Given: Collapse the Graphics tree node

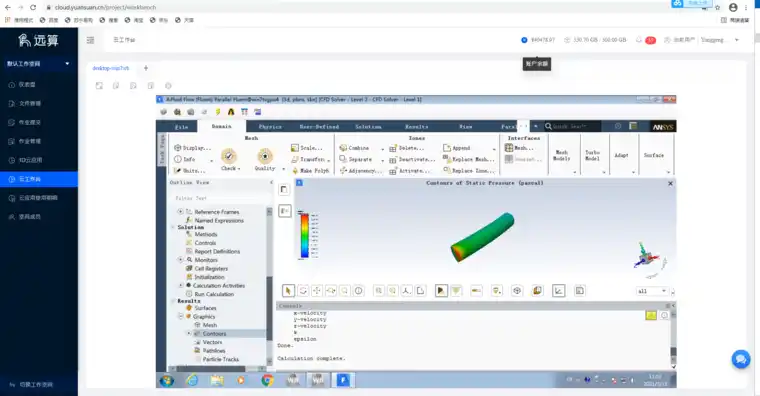Looking at the screenshot, I should [x=180, y=317].
